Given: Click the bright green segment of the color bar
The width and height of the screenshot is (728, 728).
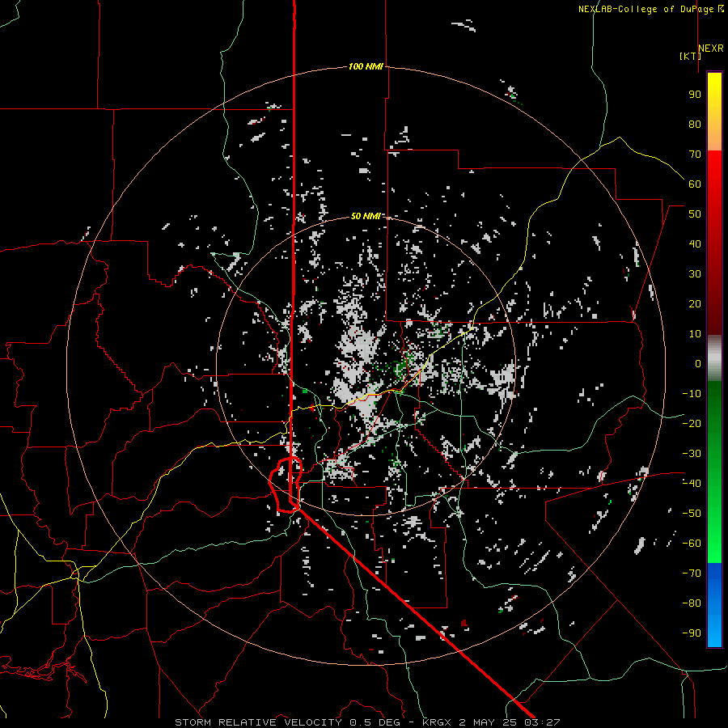Looking at the screenshot, I should [714, 525].
